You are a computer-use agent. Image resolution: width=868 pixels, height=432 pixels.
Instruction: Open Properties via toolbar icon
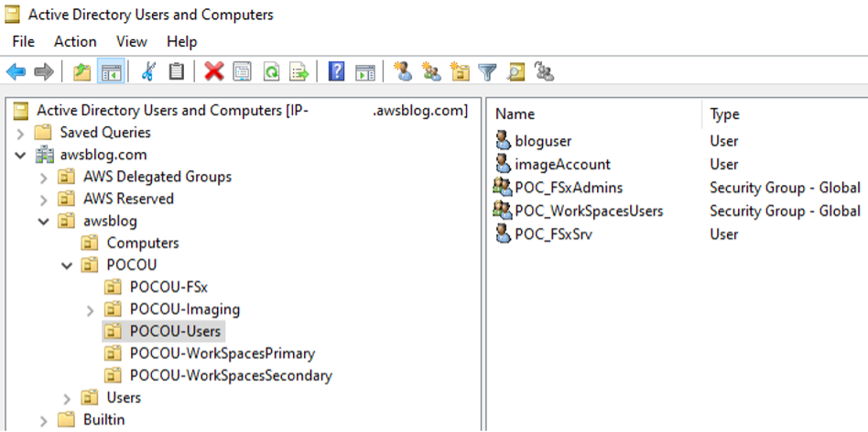tap(242, 72)
